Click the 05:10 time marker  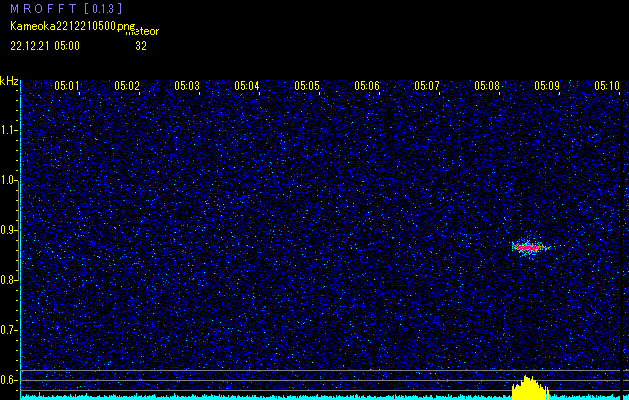pos(607,85)
